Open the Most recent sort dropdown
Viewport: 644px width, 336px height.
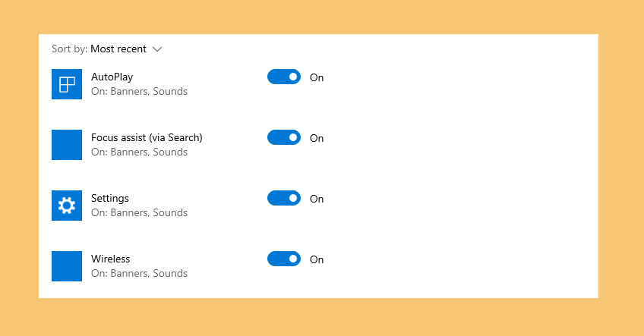pos(118,49)
